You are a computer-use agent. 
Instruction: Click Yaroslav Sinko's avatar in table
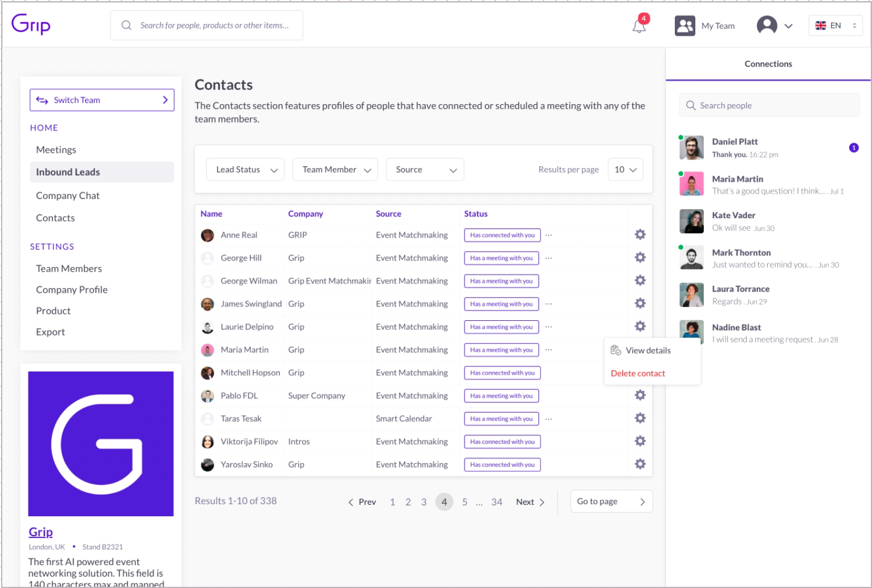(207, 464)
